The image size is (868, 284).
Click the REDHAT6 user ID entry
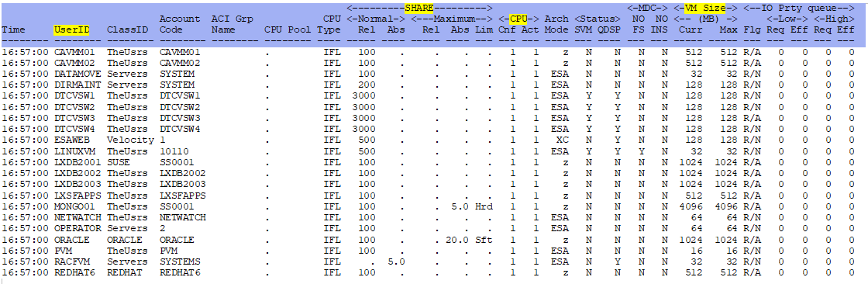pyautogui.click(x=71, y=273)
